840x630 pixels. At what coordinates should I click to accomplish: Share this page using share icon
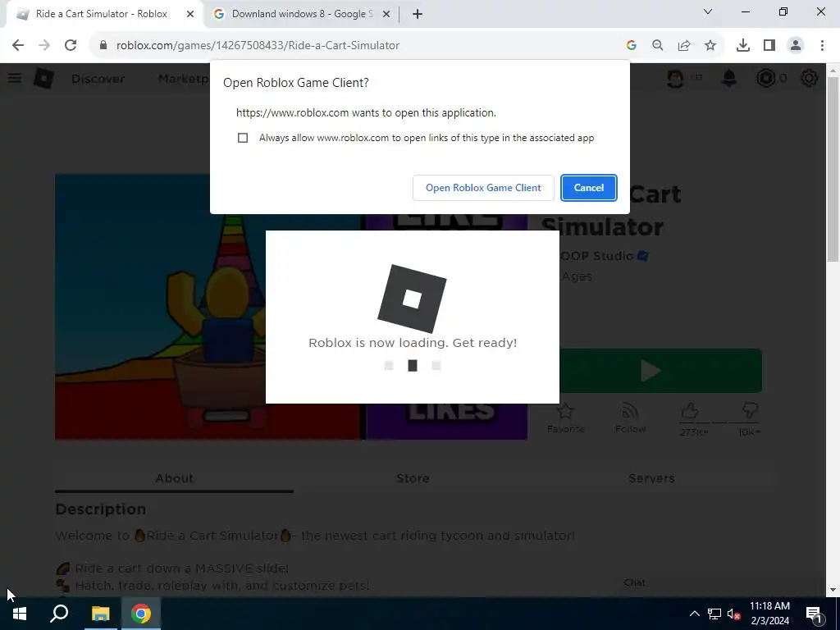pos(684,45)
